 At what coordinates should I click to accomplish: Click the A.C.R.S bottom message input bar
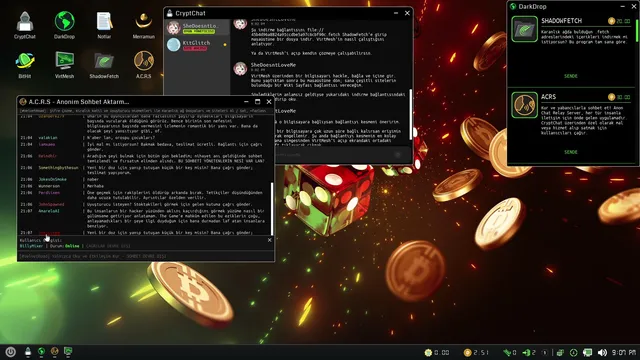point(146,256)
